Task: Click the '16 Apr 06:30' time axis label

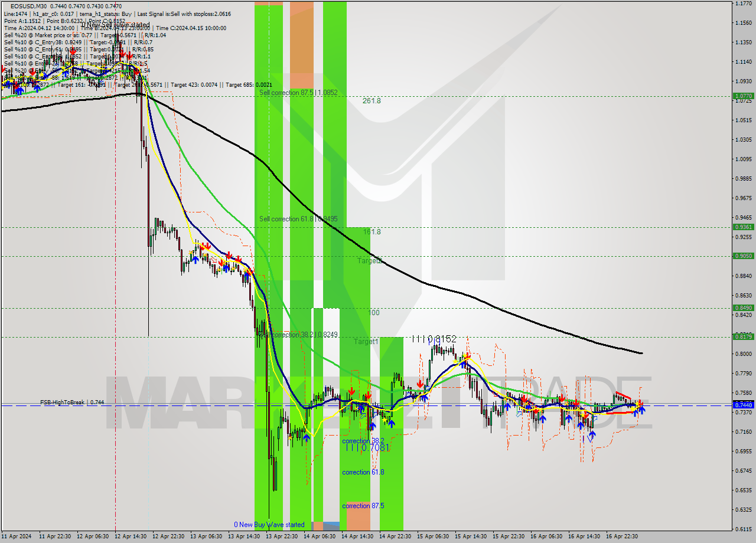Action: pyautogui.click(x=546, y=537)
